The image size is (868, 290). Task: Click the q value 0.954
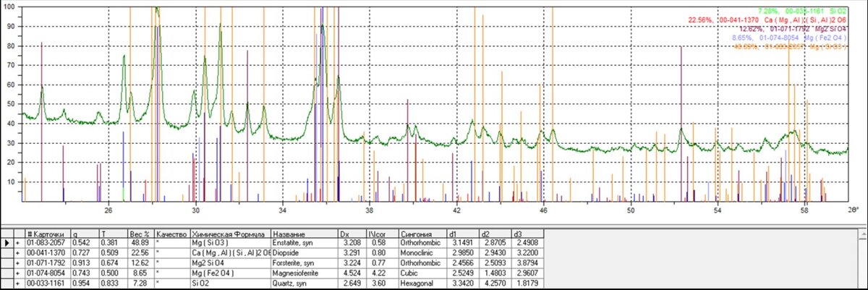(83, 283)
